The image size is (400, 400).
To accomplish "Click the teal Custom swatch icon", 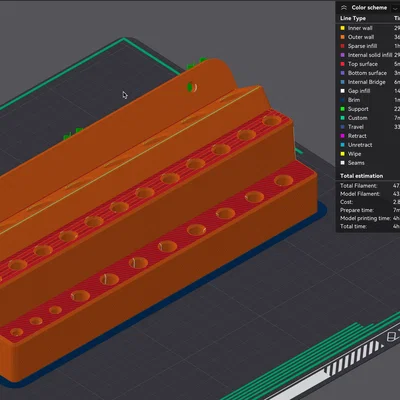I will pos(342,118).
